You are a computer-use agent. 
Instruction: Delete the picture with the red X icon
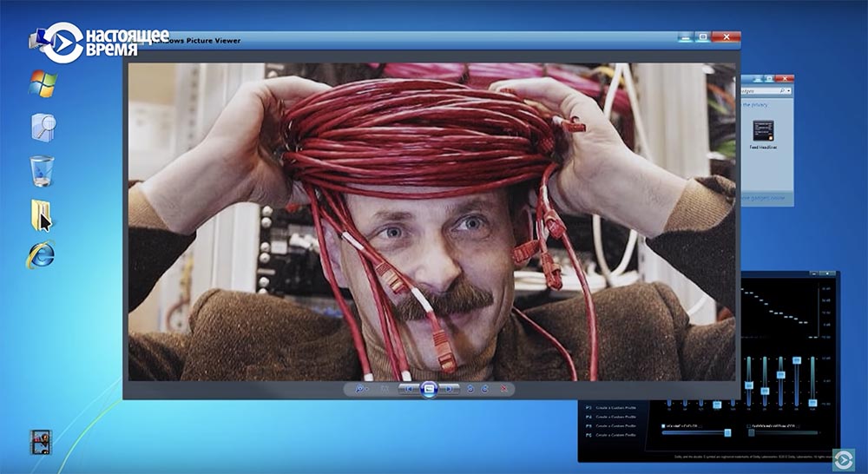click(503, 389)
